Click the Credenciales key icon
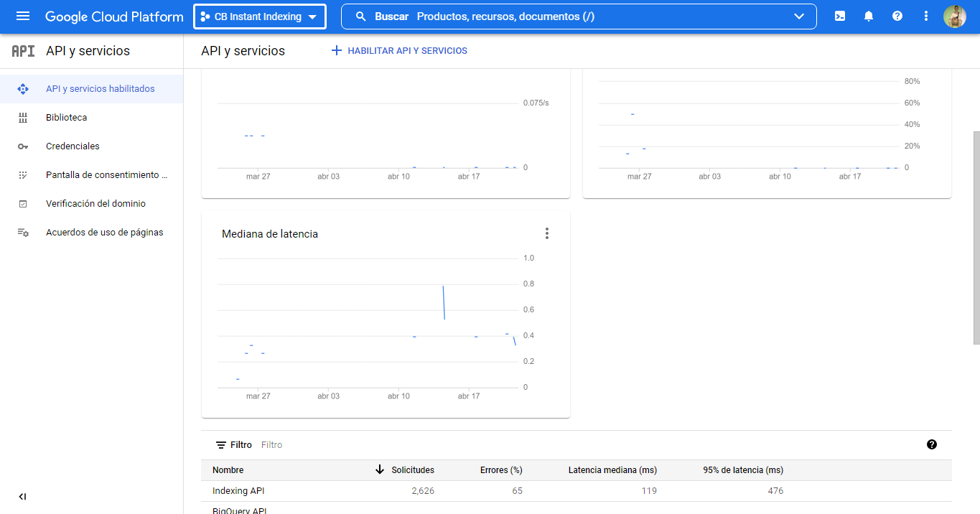The height and width of the screenshot is (514, 980). (23, 146)
